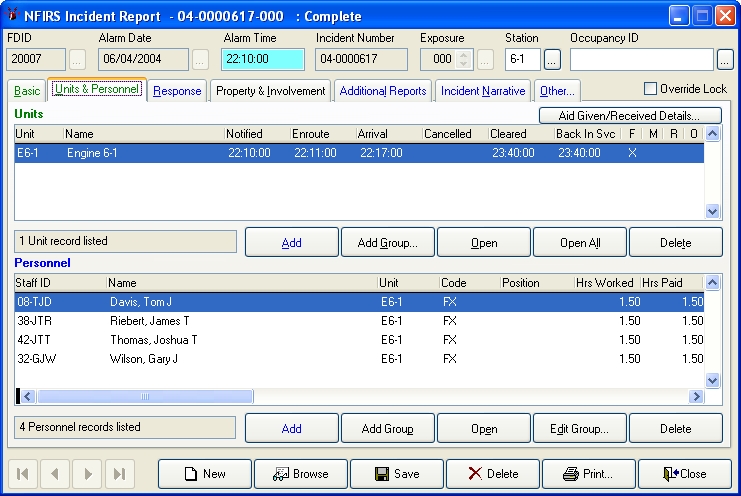The image size is (741, 496).
Task: Click the personnel horizontal scroll right arrow
Action: click(x=696, y=396)
